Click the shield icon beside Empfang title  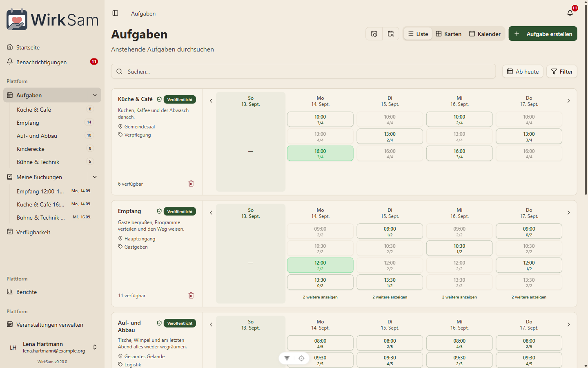coord(159,211)
